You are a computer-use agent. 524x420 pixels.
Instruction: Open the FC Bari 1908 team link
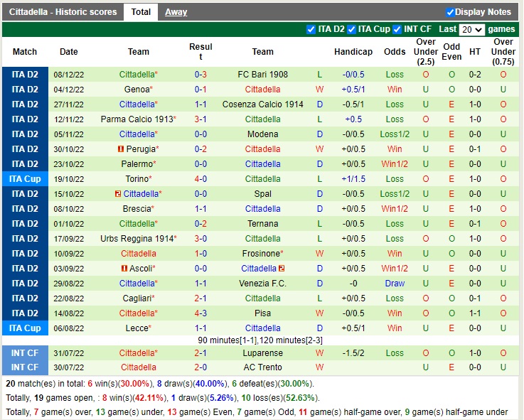pos(262,75)
